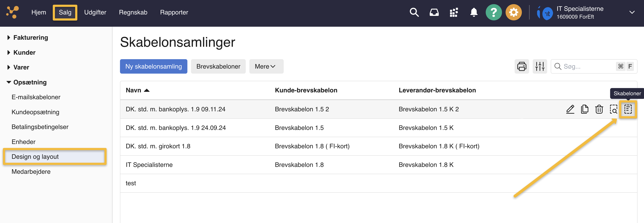644x223 pixels.
Task: Open column filter options via sliders icon
Action: [x=540, y=66]
